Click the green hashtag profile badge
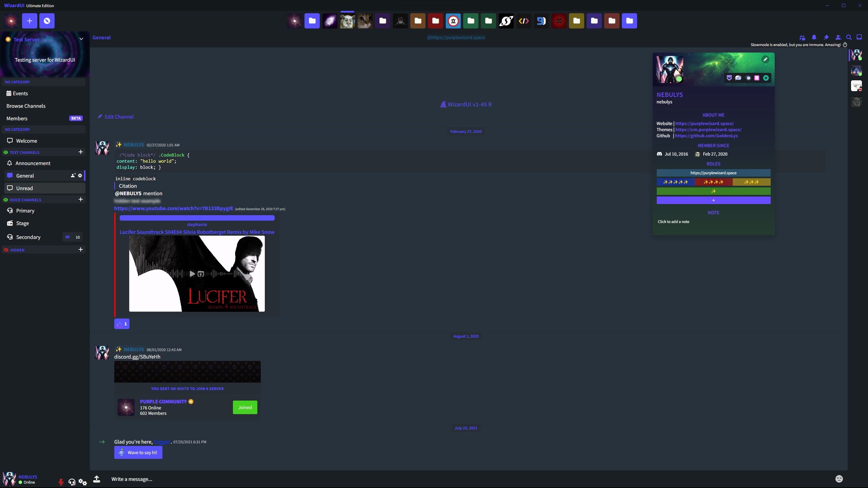The height and width of the screenshot is (488, 868). point(766,78)
